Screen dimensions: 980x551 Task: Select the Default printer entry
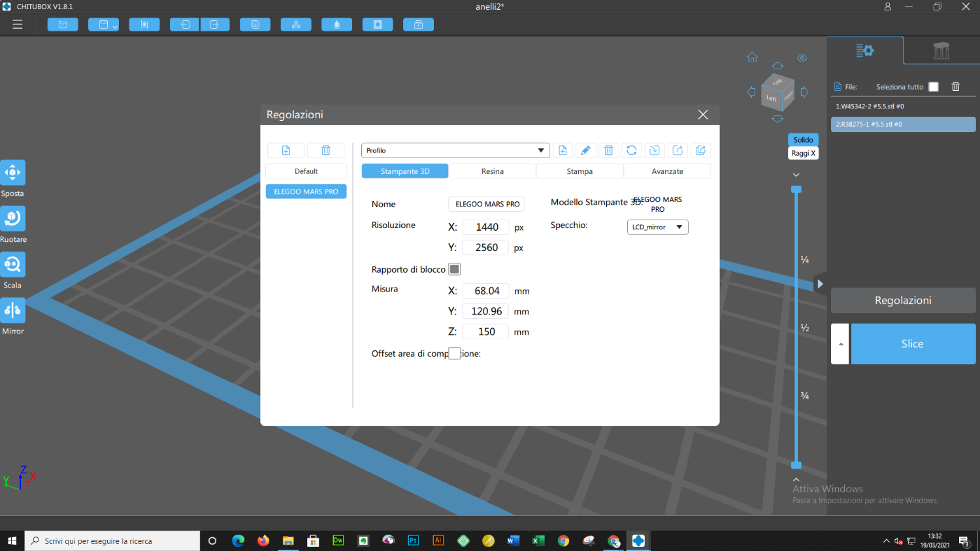click(x=306, y=171)
